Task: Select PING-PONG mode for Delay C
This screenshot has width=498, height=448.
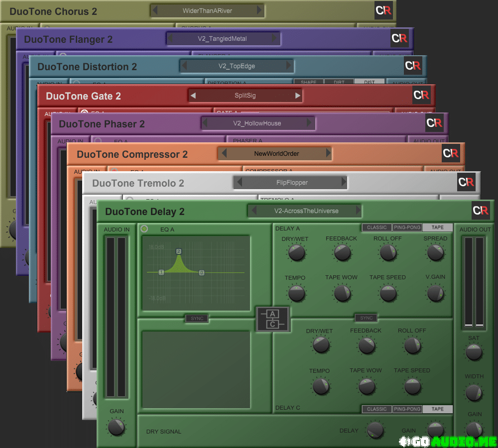Action: pyautogui.click(x=407, y=409)
